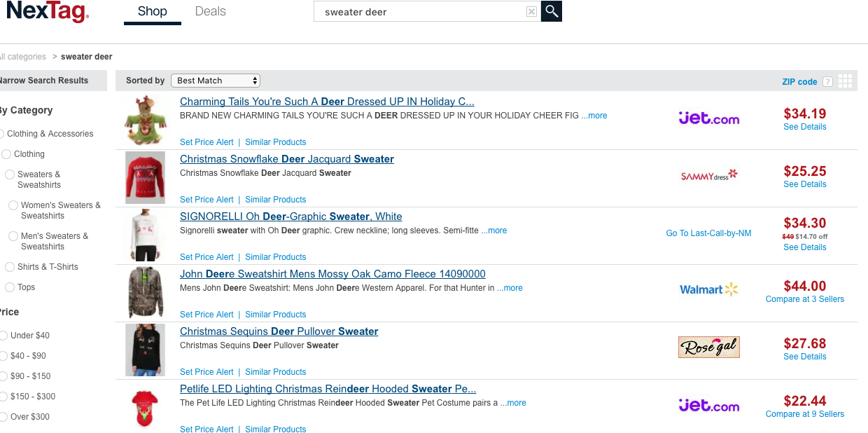
Task: Select Sweaters & Sweatshirts category radio
Action: coord(10,174)
